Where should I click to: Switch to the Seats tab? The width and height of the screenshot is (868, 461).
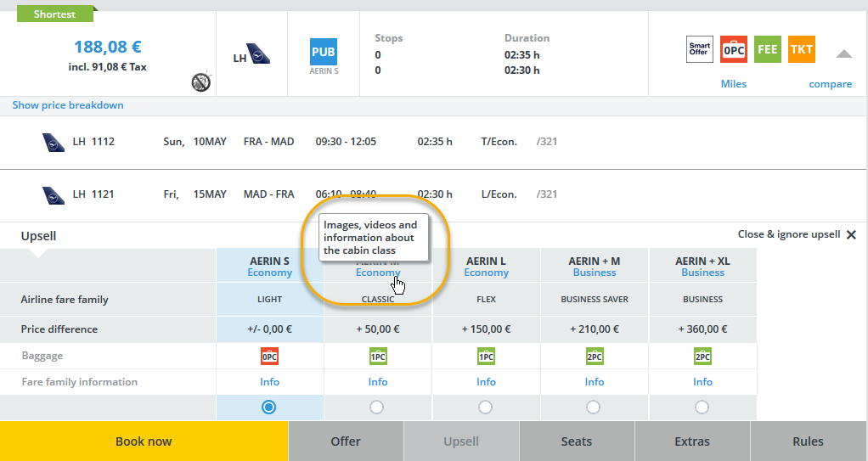pos(577,441)
